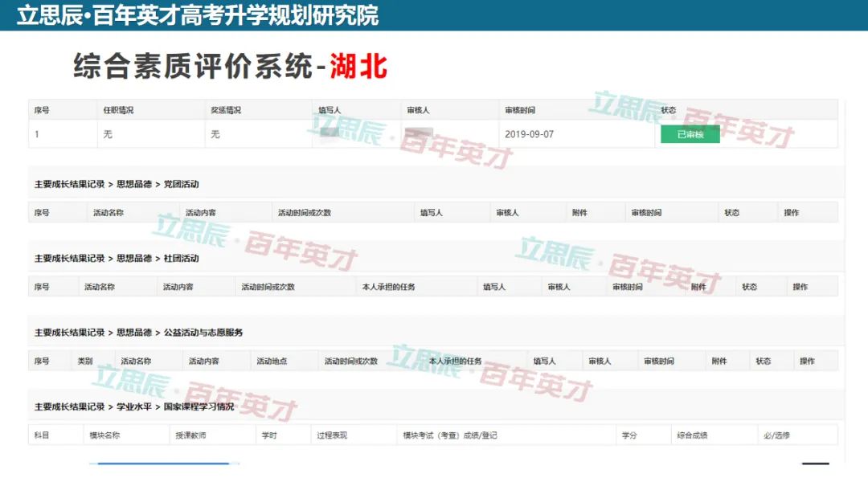
Task: Select the 综合成绩 column header
Action: point(692,435)
